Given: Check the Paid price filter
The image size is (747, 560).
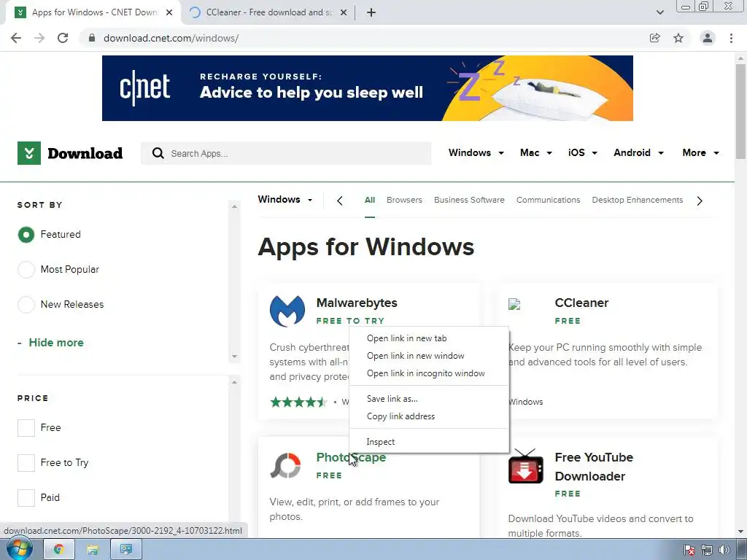Looking at the screenshot, I should click(x=26, y=497).
